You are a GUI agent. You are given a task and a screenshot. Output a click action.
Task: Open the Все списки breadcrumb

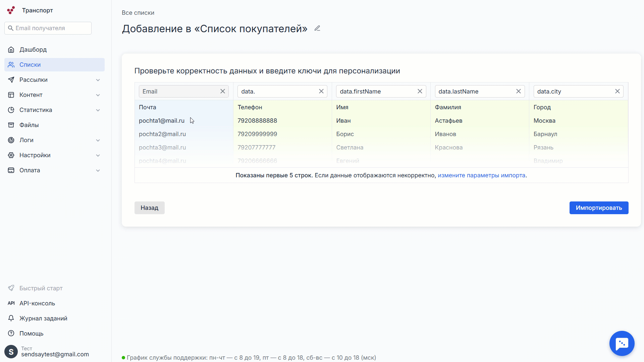pyautogui.click(x=138, y=13)
